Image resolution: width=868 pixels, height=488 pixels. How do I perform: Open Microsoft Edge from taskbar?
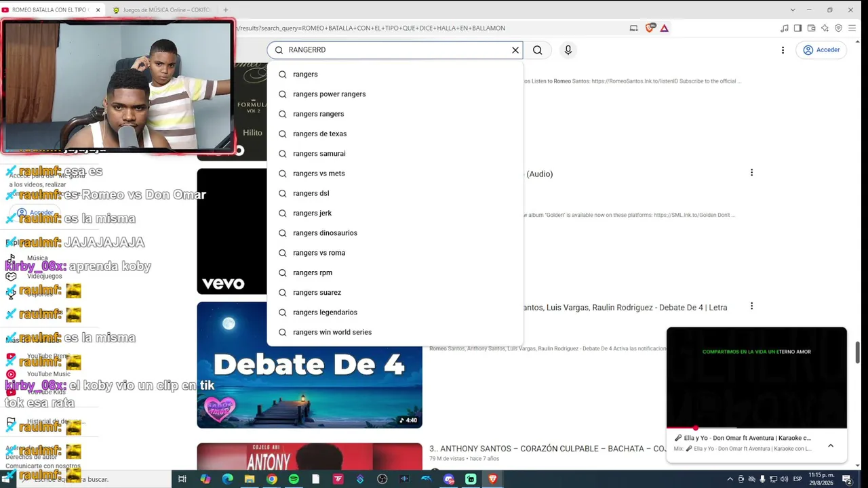click(227, 479)
